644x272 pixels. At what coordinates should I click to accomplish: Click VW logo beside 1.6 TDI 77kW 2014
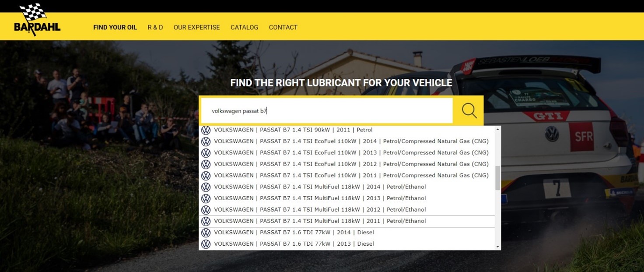206,233
